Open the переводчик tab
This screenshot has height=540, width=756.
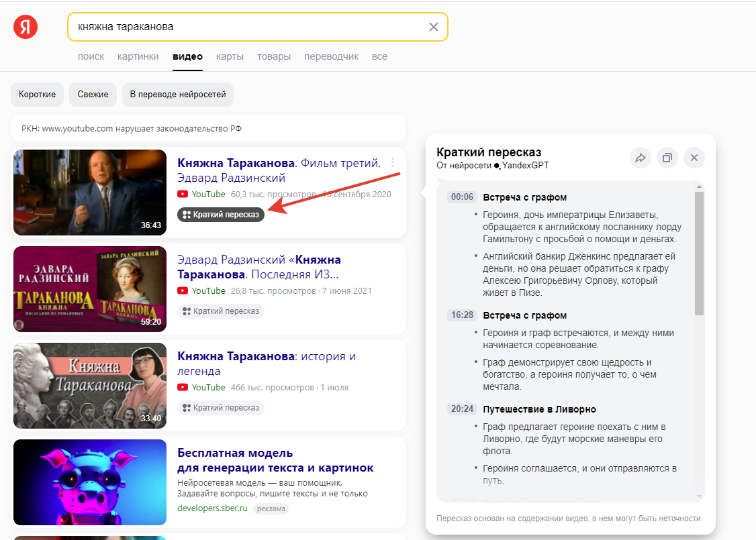pyautogui.click(x=331, y=56)
